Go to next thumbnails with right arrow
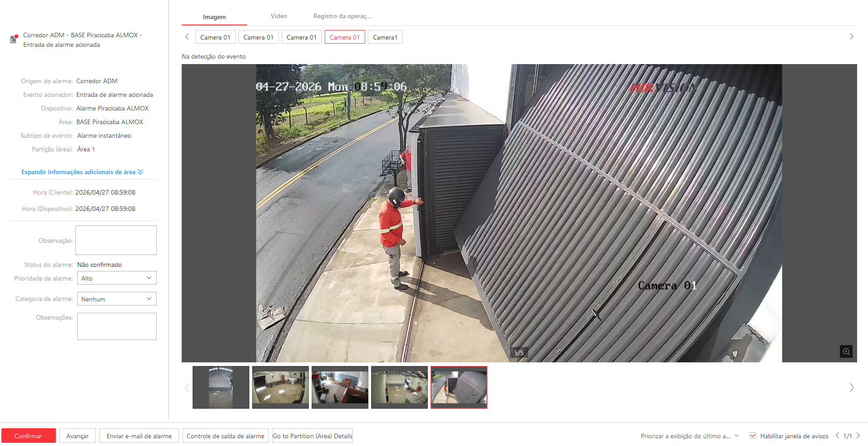The height and width of the screenshot is (446, 868). 851,387
